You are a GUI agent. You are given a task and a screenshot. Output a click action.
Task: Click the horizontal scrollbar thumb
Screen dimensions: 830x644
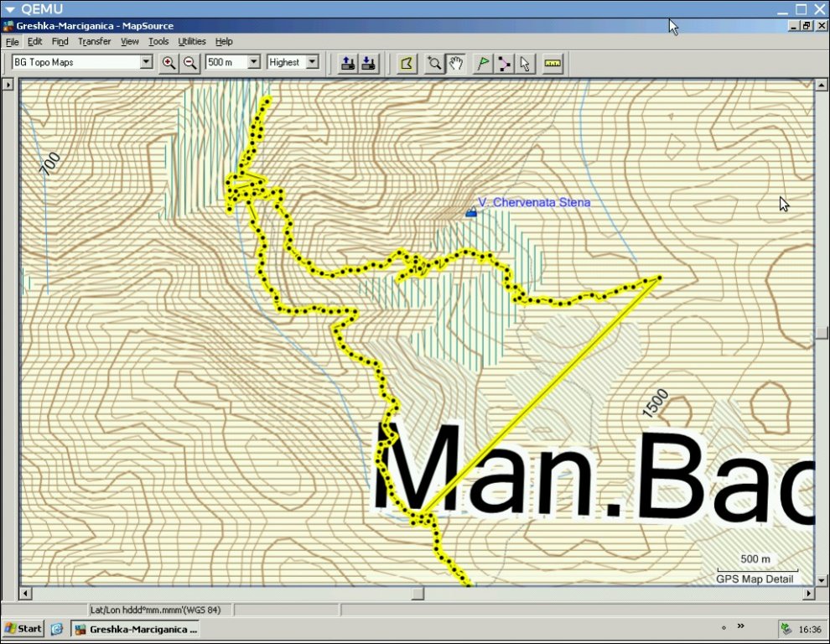pyautogui.click(x=418, y=594)
